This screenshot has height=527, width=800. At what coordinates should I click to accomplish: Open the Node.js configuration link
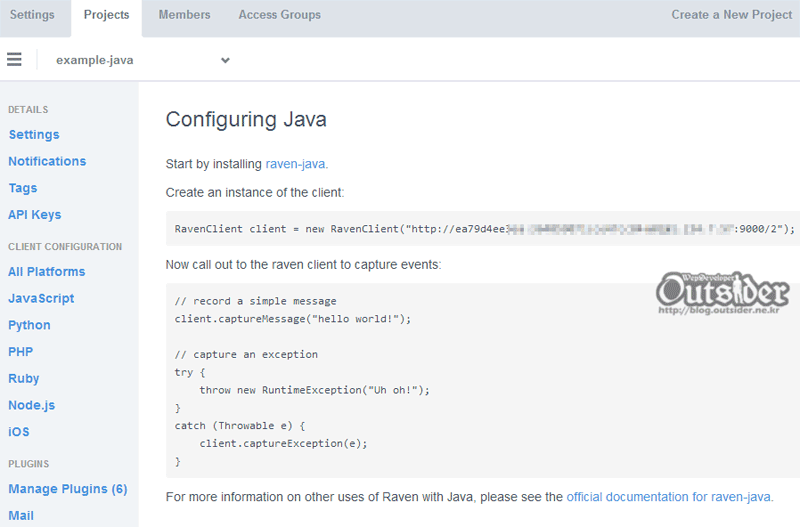pyautogui.click(x=31, y=405)
